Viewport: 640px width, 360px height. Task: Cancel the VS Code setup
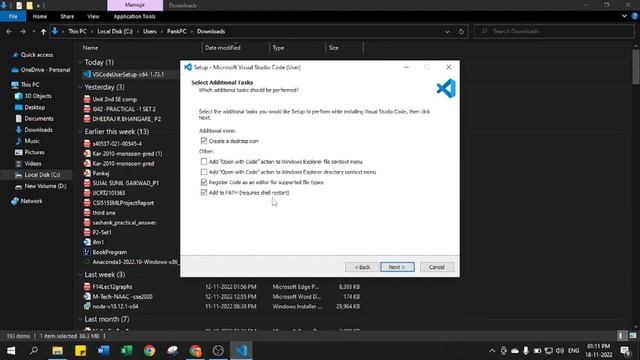[437, 267]
